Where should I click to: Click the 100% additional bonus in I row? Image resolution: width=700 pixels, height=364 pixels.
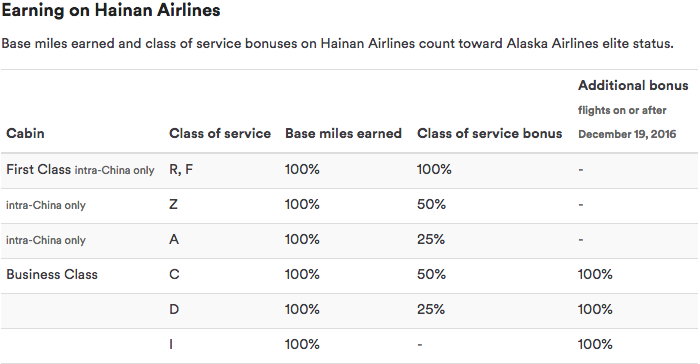[x=595, y=344]
